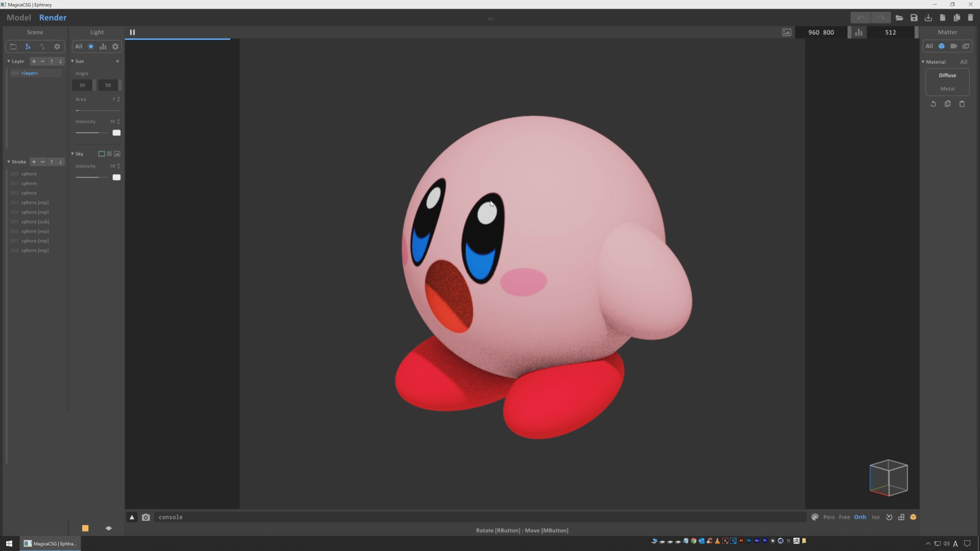Open the color palette icon in bottom bar

point(815,517)
